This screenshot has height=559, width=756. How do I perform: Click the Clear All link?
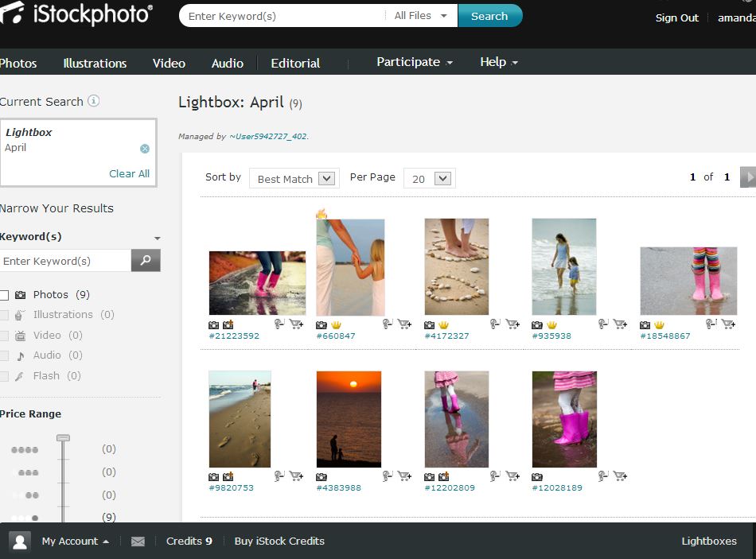click(x=129, y=173)
